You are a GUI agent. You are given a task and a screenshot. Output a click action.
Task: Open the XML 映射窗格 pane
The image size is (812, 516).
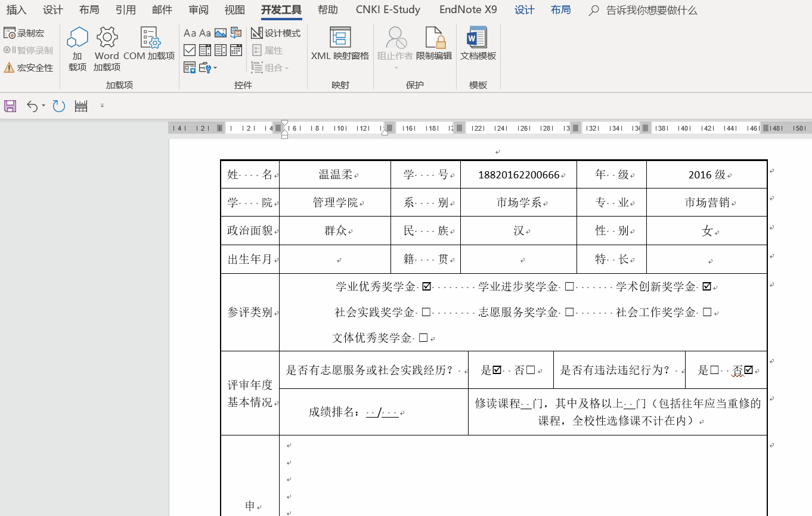(340, 44)
